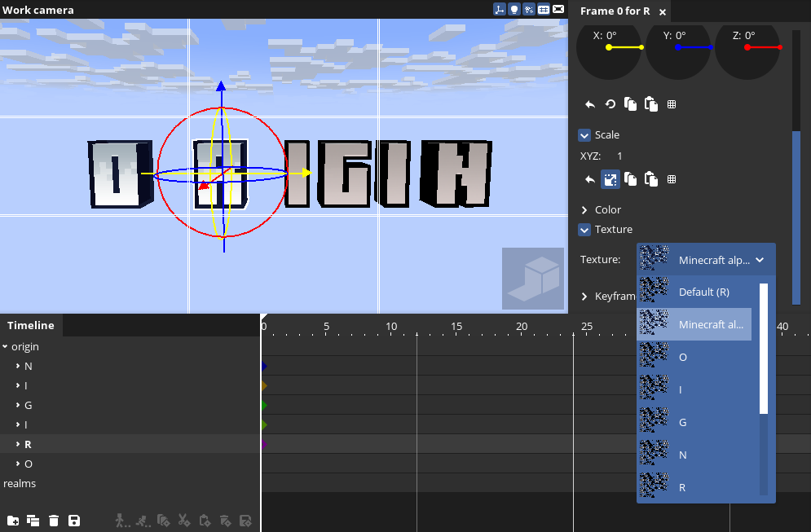Viewport: 811px width, 532px height.
Task: Click the duplicate timelines icon
Action: click(33, 521)
